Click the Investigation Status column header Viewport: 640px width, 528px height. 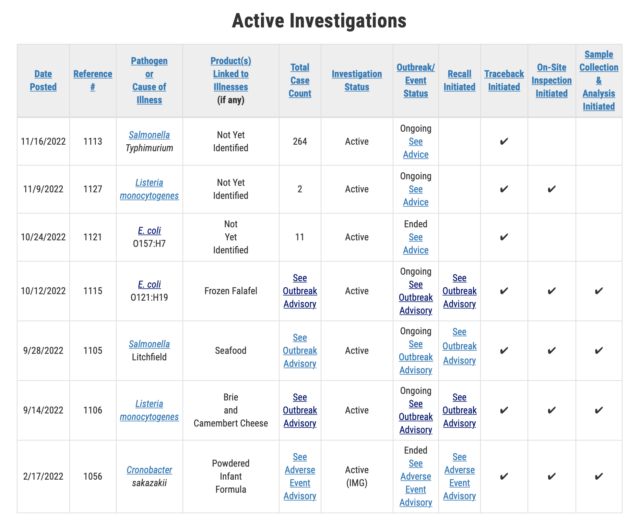coord(357,80)
